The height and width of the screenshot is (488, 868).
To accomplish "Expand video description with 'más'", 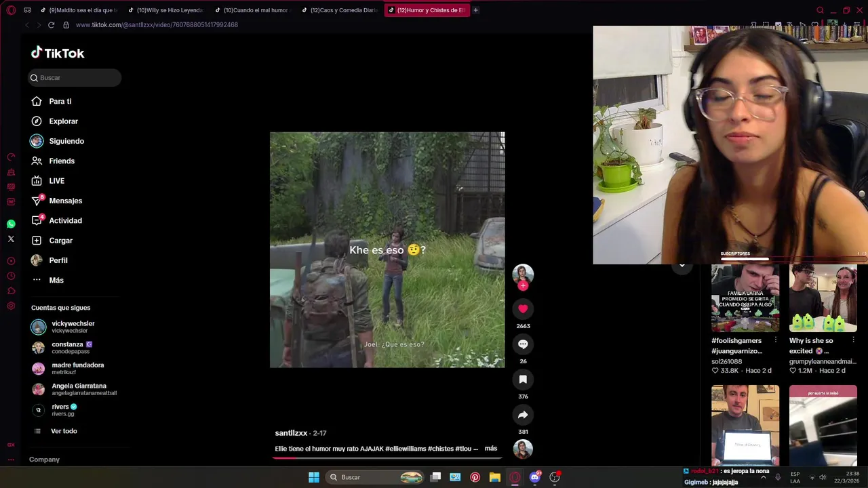I will [491, 449].
